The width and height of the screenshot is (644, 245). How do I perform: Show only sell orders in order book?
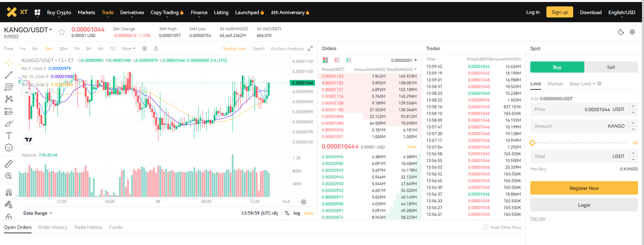point(337,60)
